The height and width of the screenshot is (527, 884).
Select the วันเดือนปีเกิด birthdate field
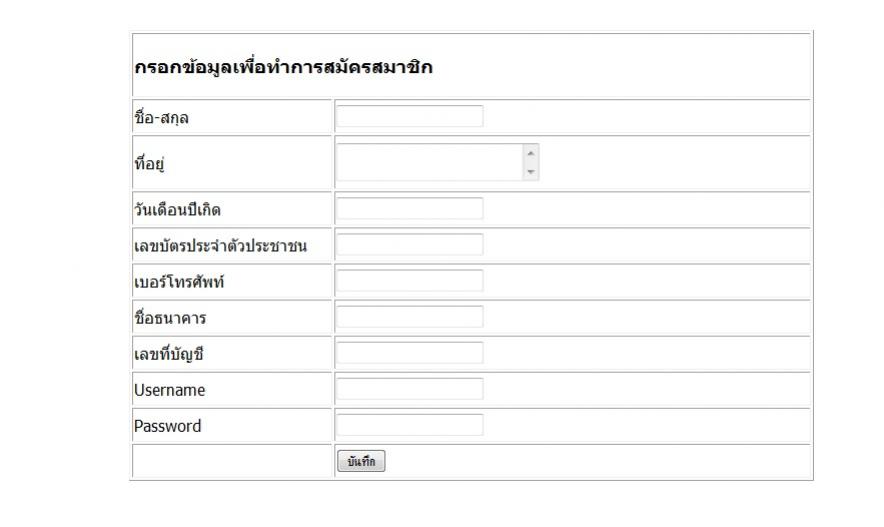click(x=409, y=209)
